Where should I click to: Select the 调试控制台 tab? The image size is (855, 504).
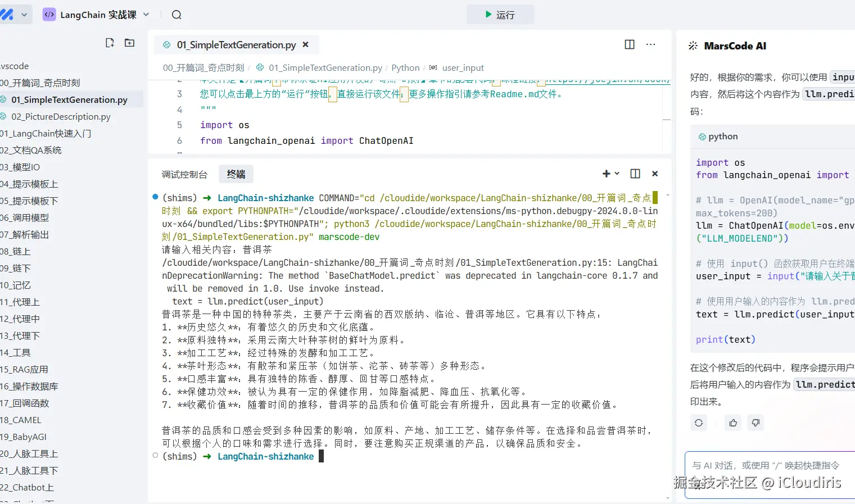(x=184, y=174)
